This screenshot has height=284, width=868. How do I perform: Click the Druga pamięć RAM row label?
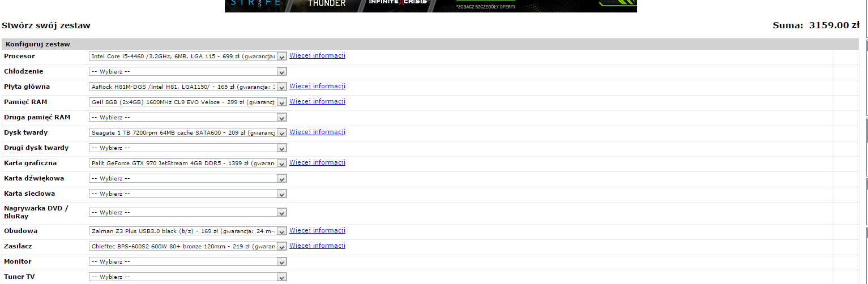click(37, 117)
